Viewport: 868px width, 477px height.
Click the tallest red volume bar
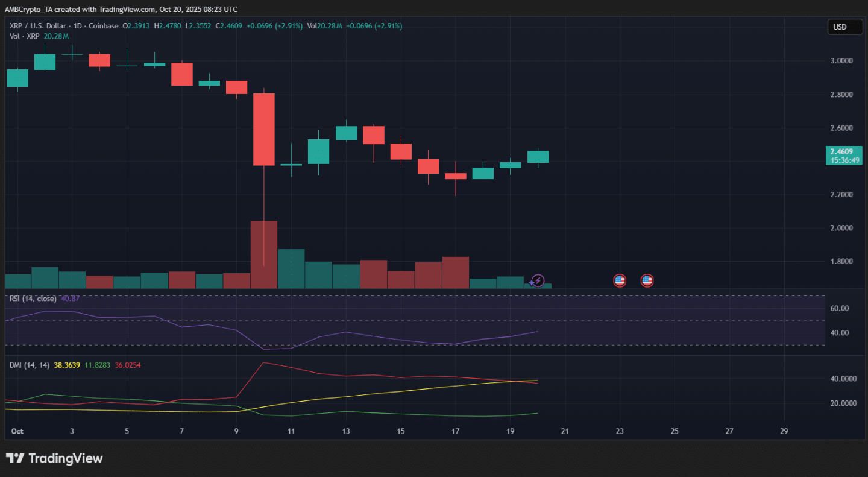(x=264, y=254)
